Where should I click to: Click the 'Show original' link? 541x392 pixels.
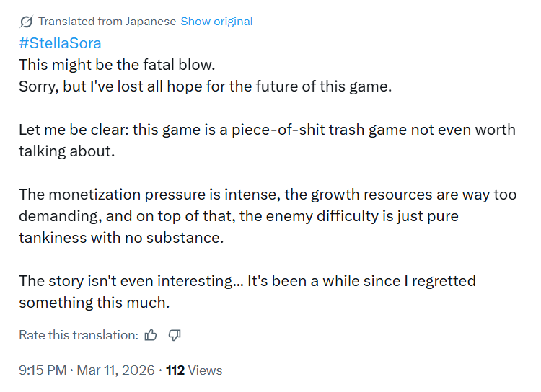pos(216,22)
